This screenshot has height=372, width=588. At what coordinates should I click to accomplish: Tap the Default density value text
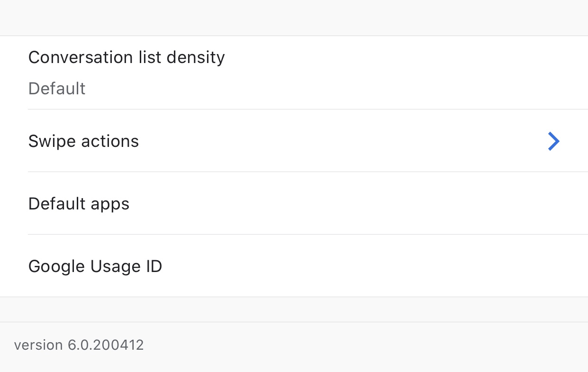point(57,89)
